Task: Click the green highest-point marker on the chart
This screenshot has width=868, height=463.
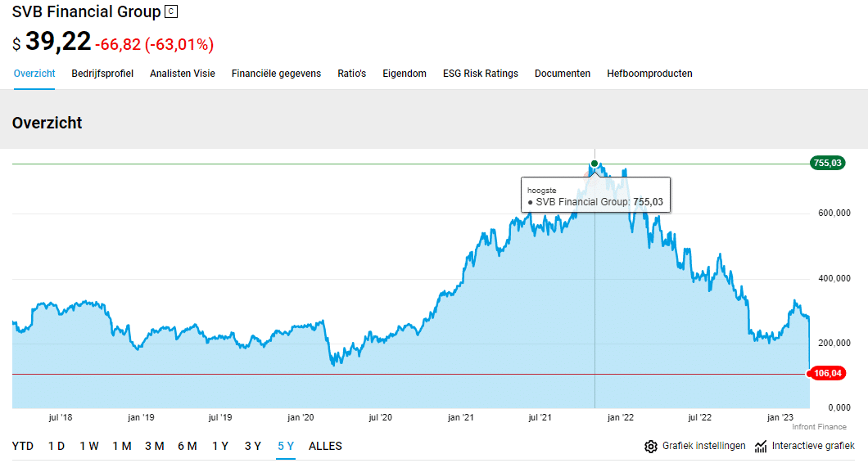Action: tap(594, 164)
